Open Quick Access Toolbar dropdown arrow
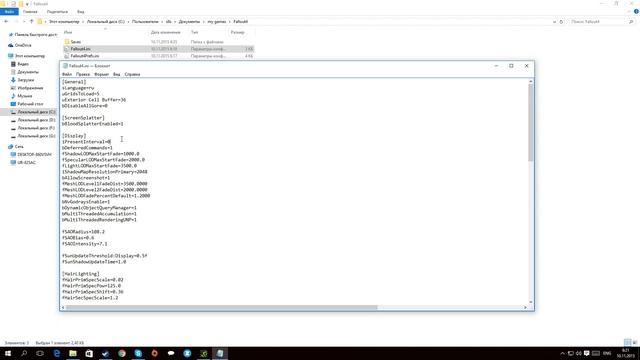The image size is (640, 360). 27,4
